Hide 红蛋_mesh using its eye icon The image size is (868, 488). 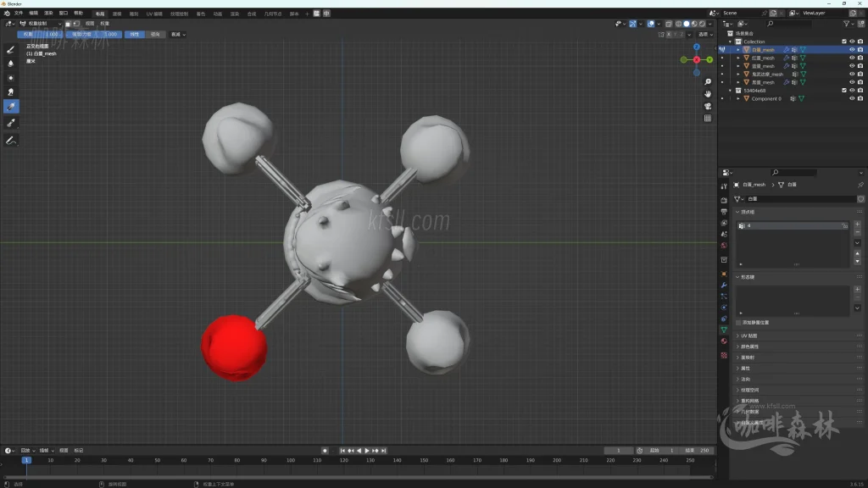click(x=852, y=58)
